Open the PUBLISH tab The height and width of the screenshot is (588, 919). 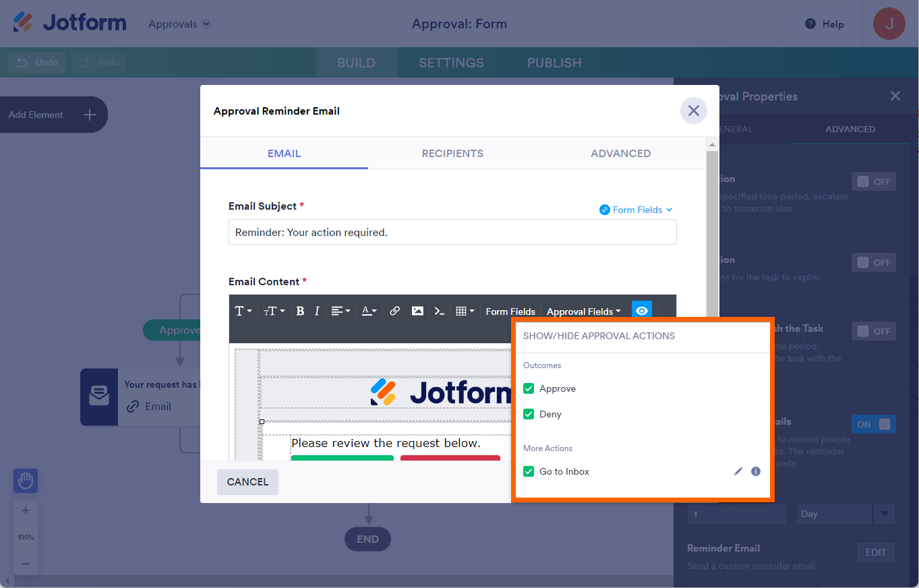(554, 63)
